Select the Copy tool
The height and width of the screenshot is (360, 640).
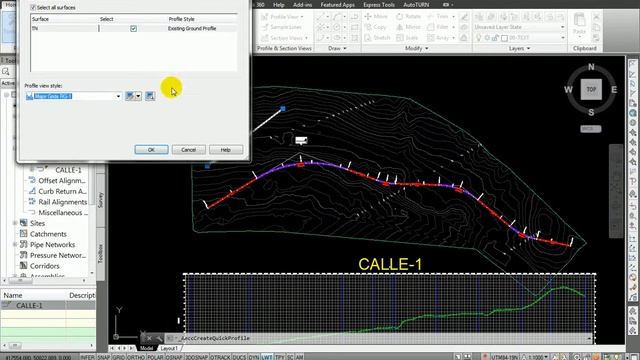[376, 27]
